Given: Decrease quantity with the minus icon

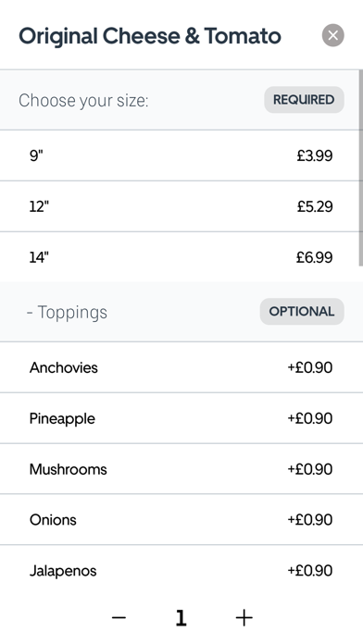Looking at the screenshot, I should click(x=119, y=618).
